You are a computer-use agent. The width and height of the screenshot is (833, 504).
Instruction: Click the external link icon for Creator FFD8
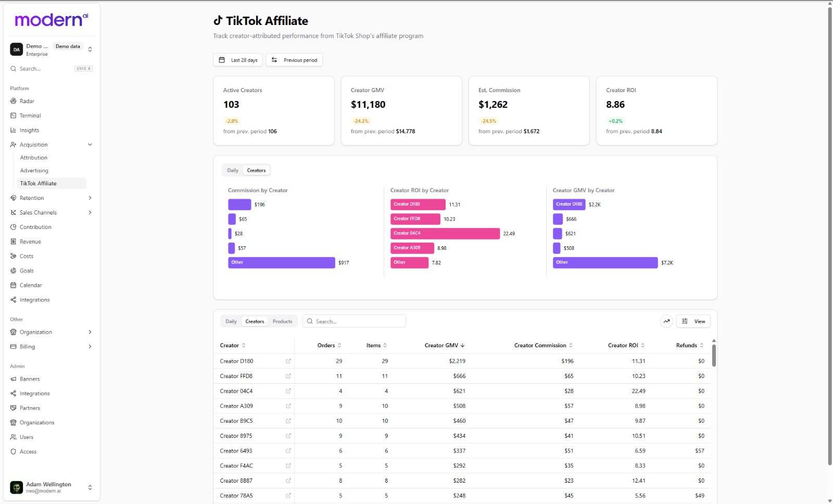coord(288,376)
